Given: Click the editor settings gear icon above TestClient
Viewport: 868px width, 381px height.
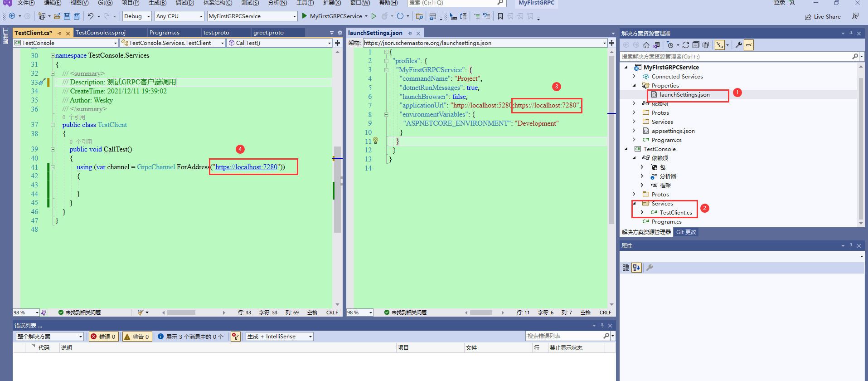Looking at the screenshot, I should coord(340,33).
